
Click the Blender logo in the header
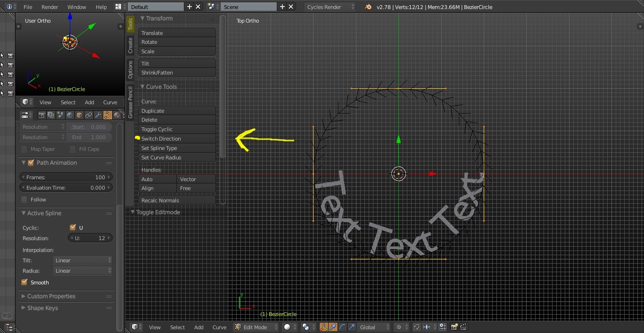368,7
